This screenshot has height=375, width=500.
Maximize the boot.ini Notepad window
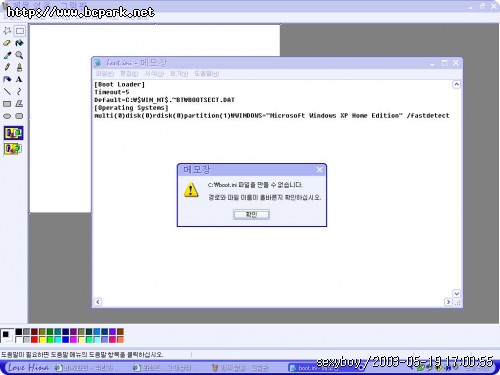(x=444, y=63)
